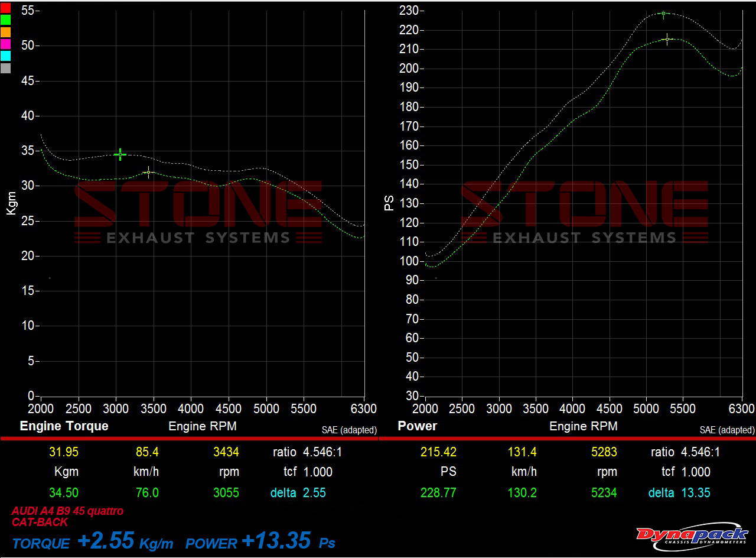Select the magenta run color swatch
This screenshot has width=756, height=558.
click(5, 44)
